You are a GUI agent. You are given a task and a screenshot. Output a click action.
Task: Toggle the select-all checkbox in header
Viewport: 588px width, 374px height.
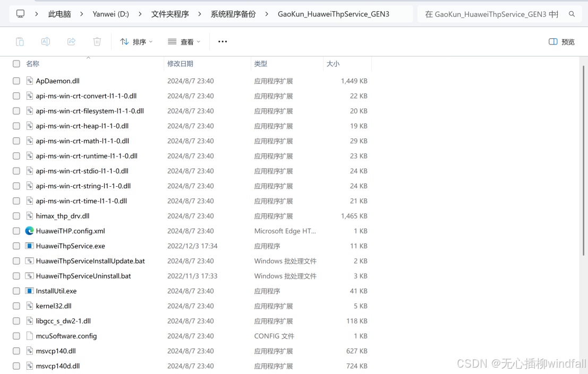(x=16, y=64)
